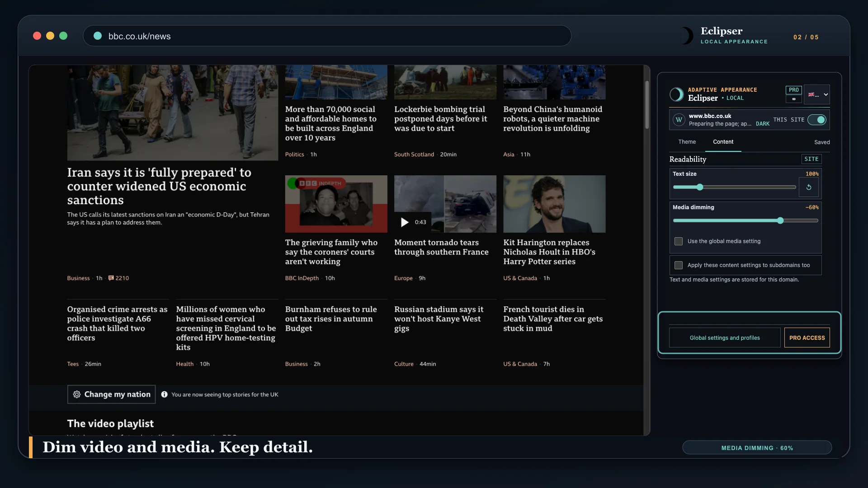
Task: Check Use the global media setting
Action: tap(679, 241)
